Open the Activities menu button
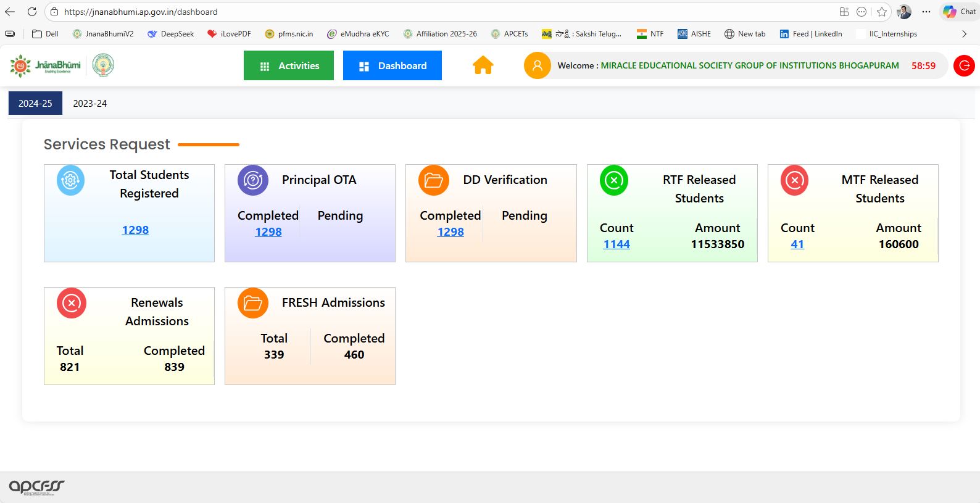980x503 pixels. click(289, 65)
